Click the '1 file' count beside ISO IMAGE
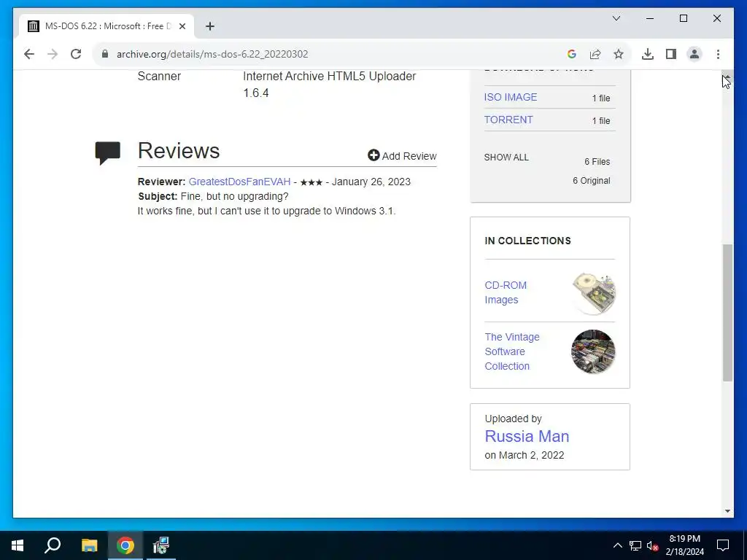This screenshot has width=747, height=560. pyautogui.click(x=601, y=98)
